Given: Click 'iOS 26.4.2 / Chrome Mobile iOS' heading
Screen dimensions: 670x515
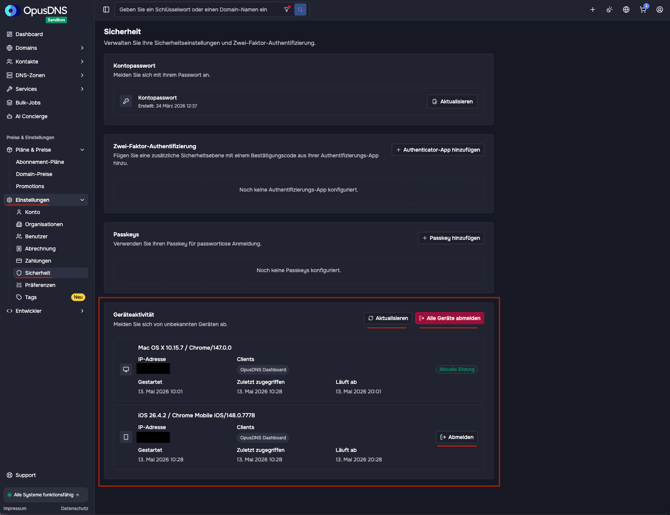Looking at the screenshot, I should pos(196,415).
